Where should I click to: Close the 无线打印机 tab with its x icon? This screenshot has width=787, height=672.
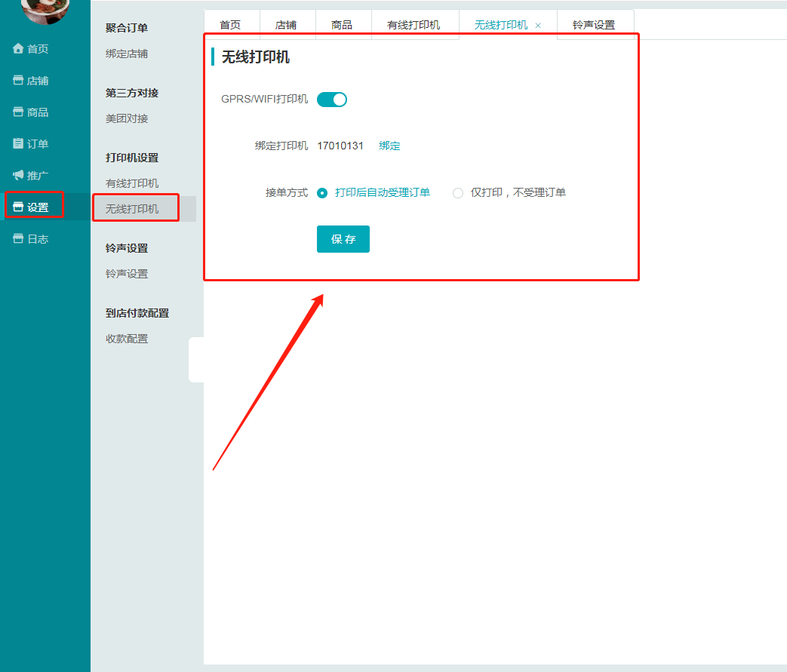pos(538,26)
